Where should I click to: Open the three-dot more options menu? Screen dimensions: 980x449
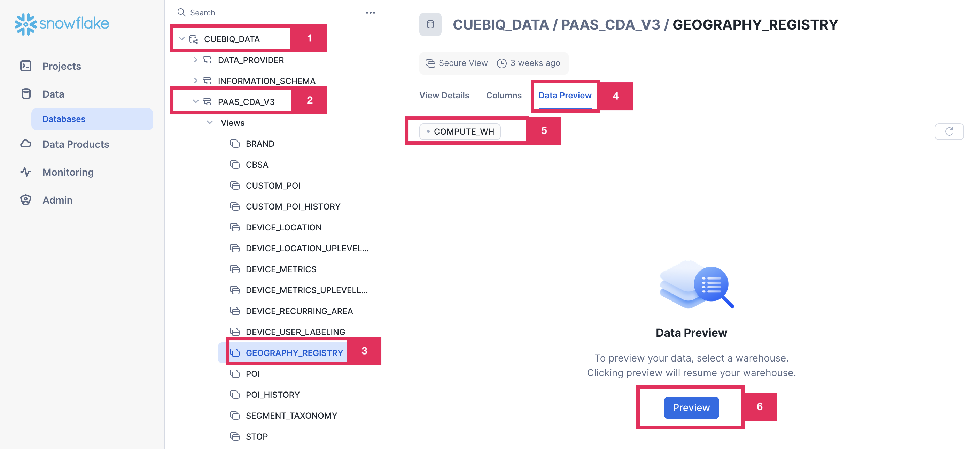pos(370,13)
